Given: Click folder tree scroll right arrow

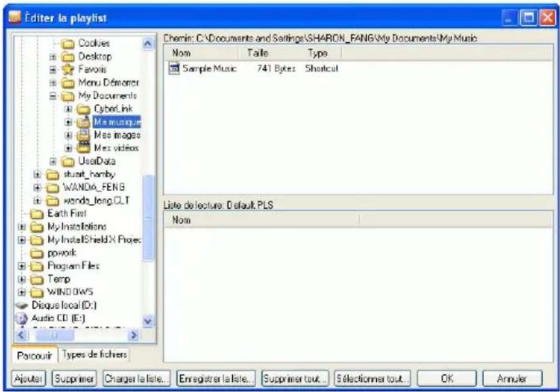Looking at the screenshot, I should [134, 335].
